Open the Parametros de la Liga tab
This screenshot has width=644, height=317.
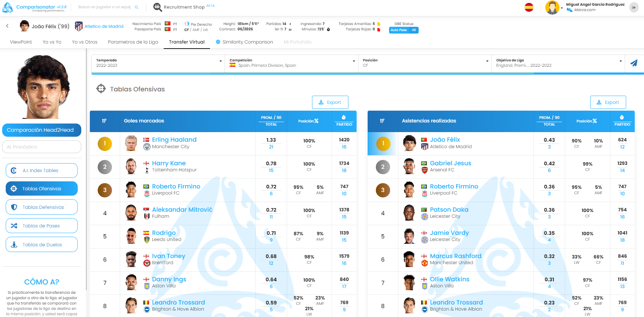click(133, 42)
